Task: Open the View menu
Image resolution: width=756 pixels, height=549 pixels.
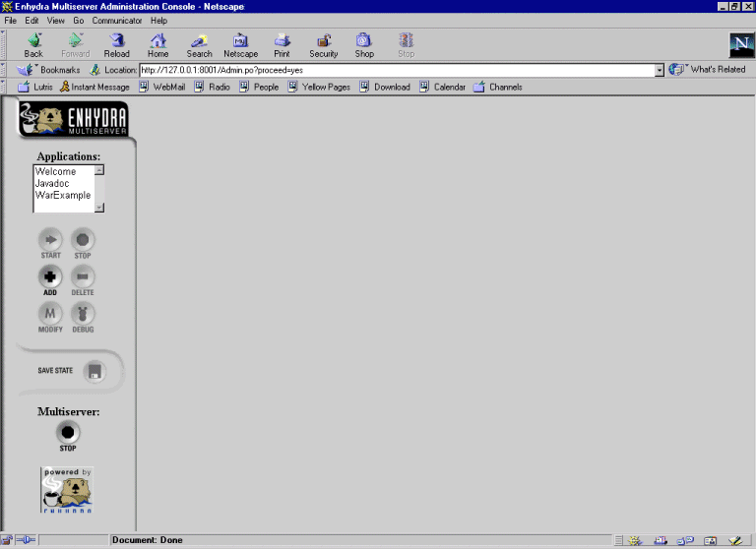Action: (55, 21)
